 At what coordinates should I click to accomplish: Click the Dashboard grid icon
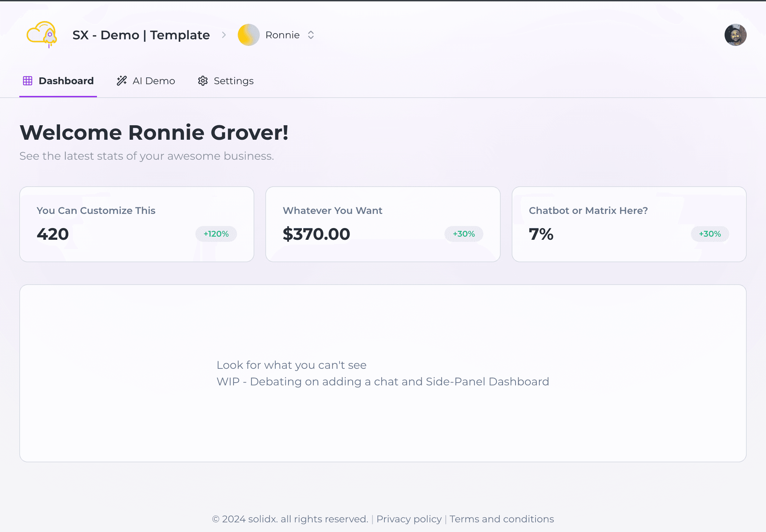(28, 81)
